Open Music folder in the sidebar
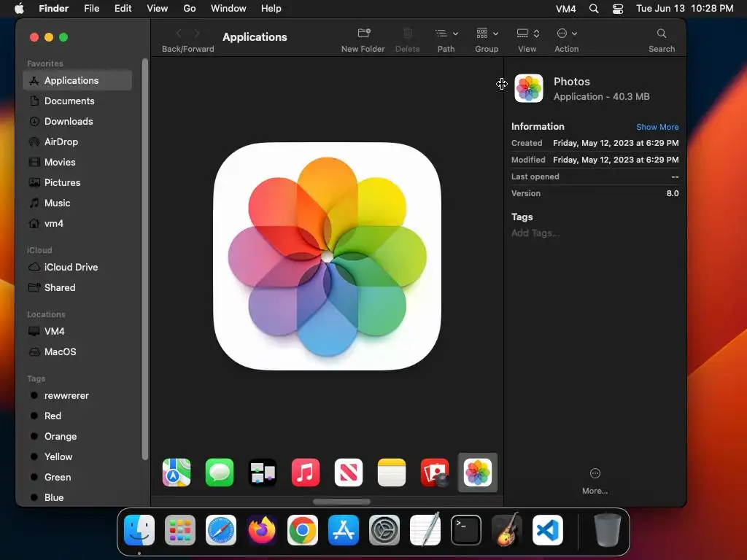747x560 pixels. pos(77,203)
